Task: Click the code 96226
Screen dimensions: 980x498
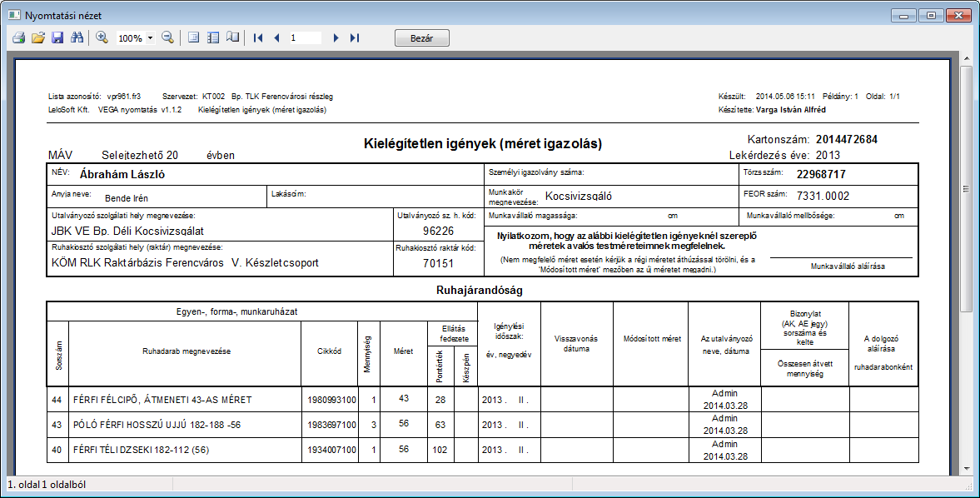Action: [438, 231]
